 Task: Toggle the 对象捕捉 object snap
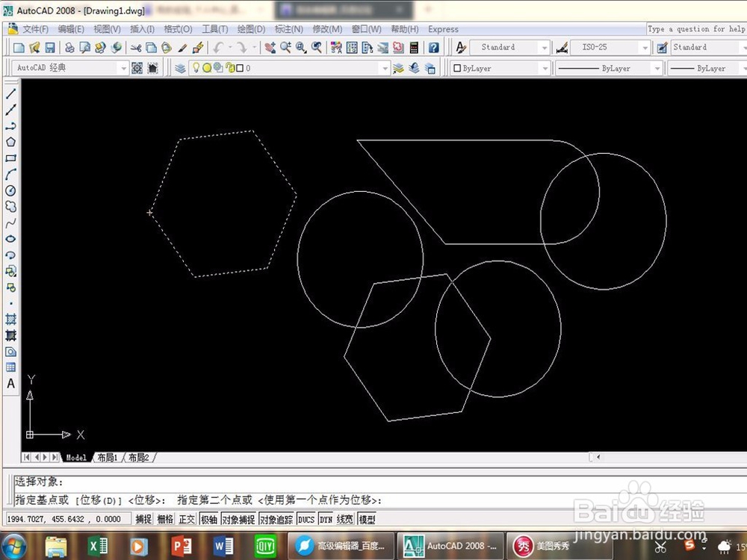(239, 519)
